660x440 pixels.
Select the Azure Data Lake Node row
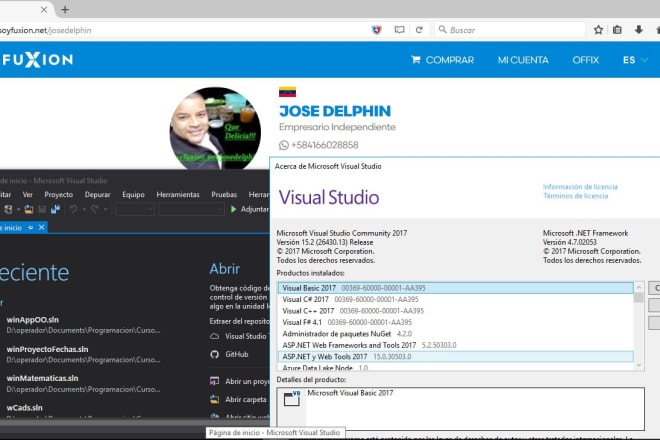coord(455,367)
